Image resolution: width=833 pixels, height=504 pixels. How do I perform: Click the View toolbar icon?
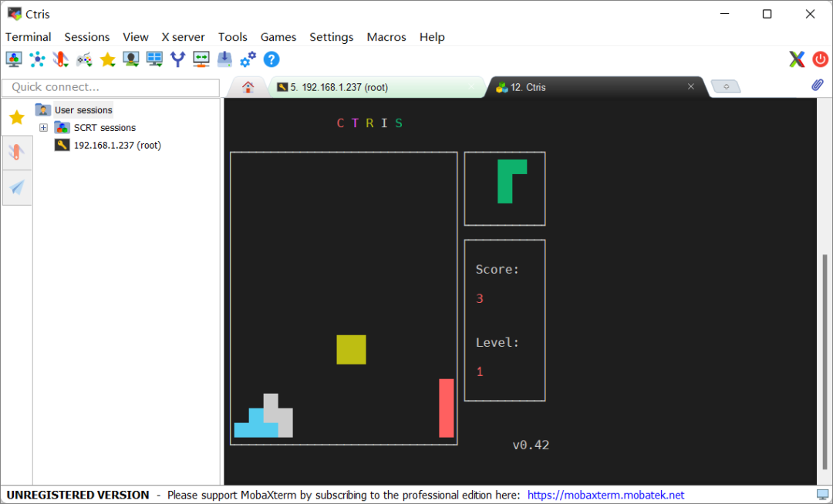click(130, 59)
